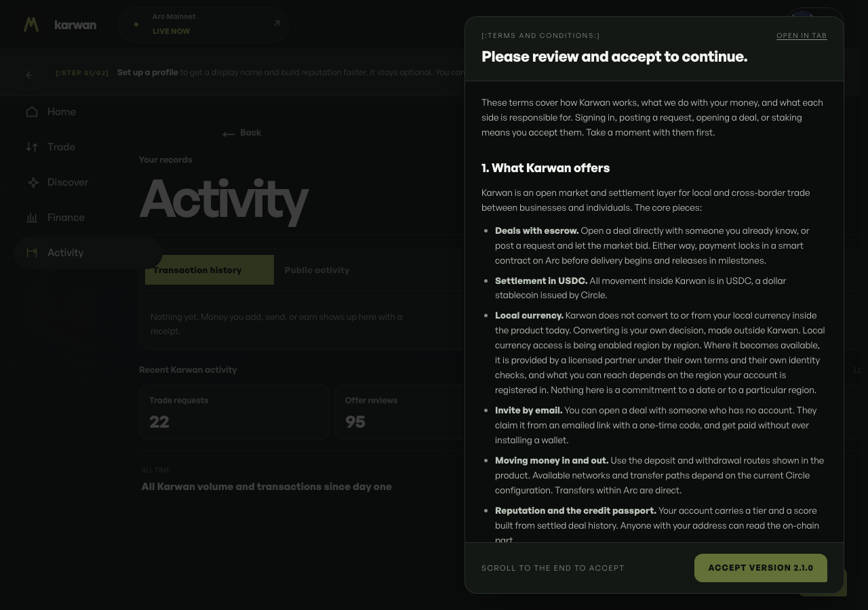Click the large 'Activity' page heading
The width and height of the screenshot is (868, 610).
224,200
